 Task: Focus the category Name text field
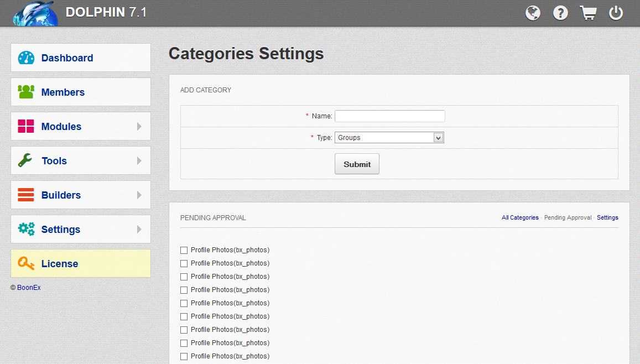(x=389, y=116)
